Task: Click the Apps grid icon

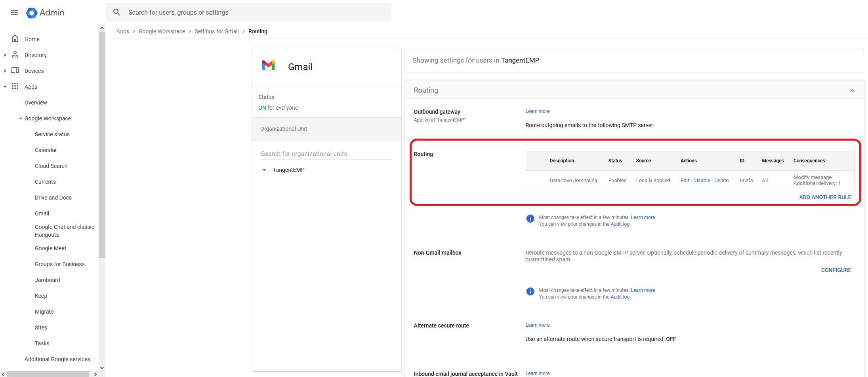Action: click(15, 86)
